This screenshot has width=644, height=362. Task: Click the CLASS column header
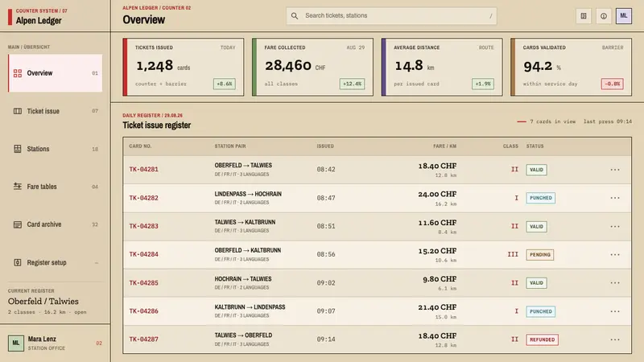(x=510, y=146)
